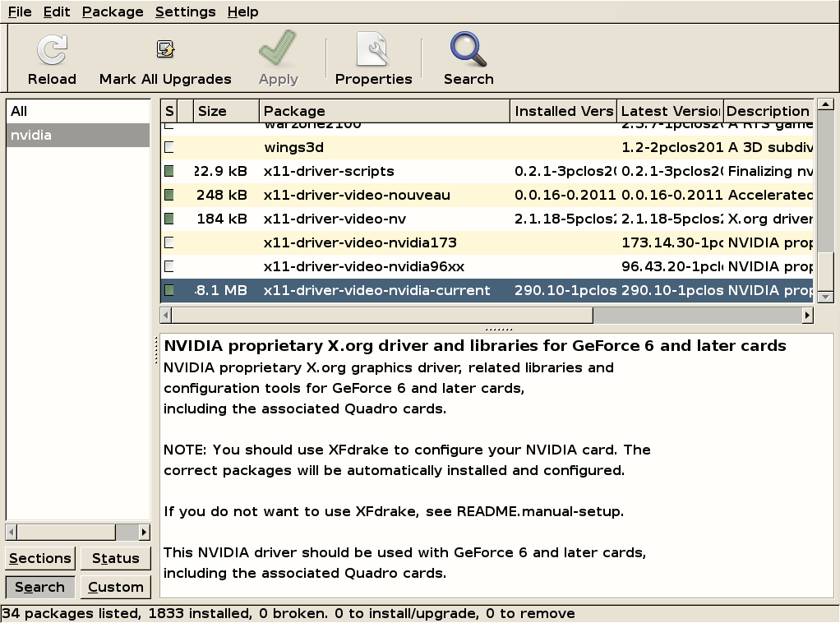Viewport: 840px width, 623px height.
Task: Click the 173.14.30 latest version cell
Action: click(672, 242)
